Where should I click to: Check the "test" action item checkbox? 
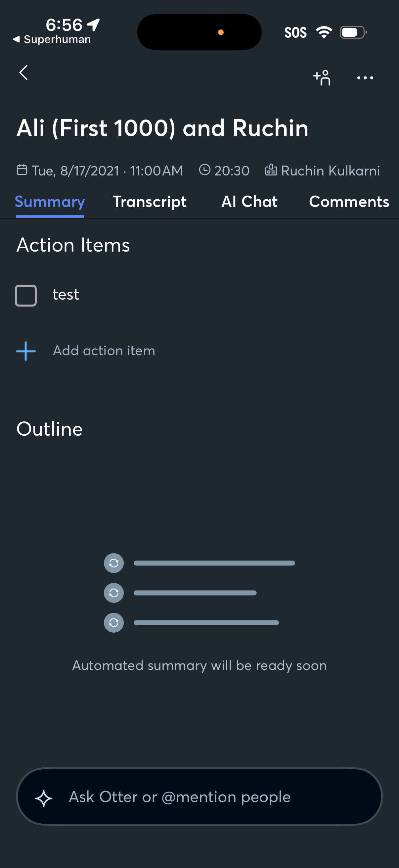pyautogui.click(x=25, y=296)
